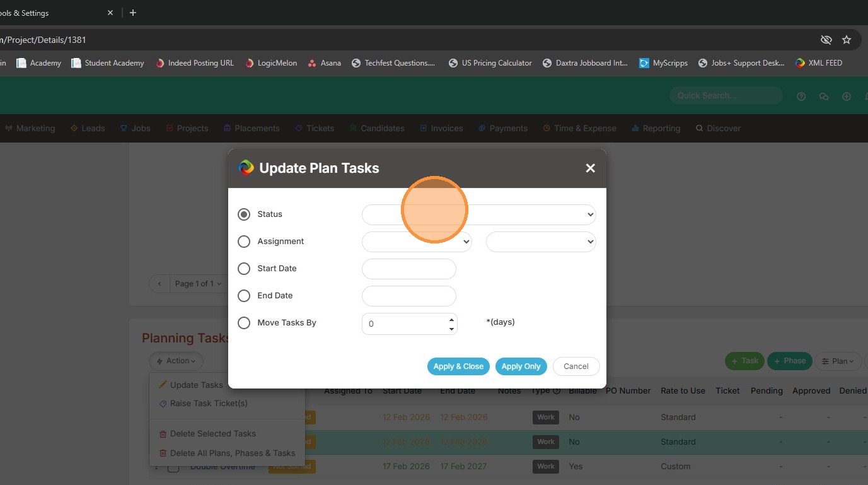
Task: Click the pencil icon beside Update Tasks
Action: (x=163, y=385)
